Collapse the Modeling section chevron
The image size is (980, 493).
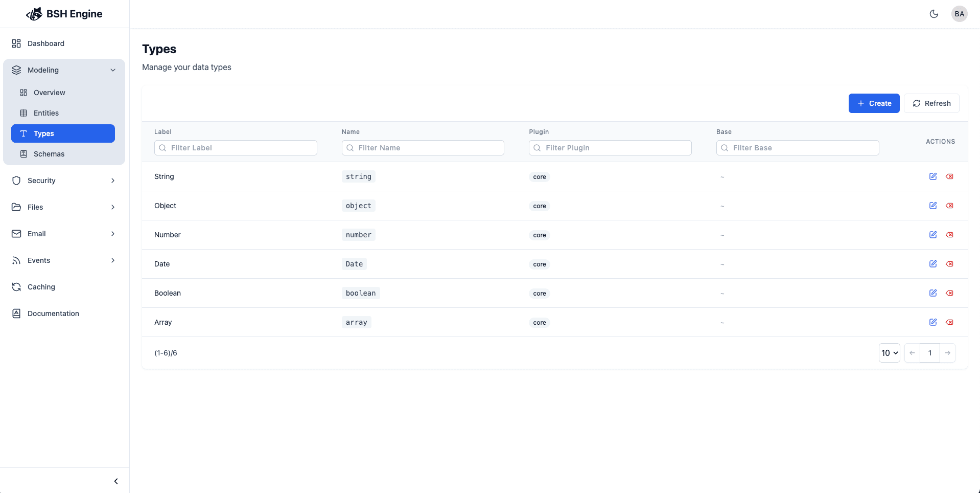point(112,70)
